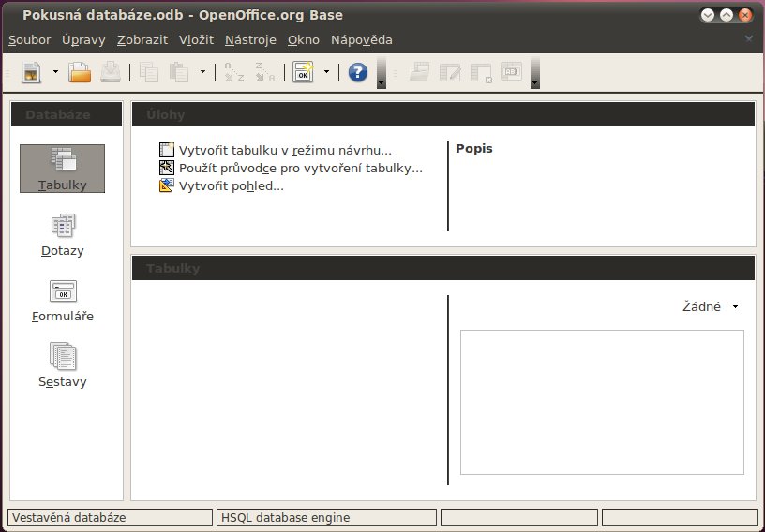Click Použít průvodce pro vytvoření tabulky
Viewport: 765px width, 532px height.
coord(301,169)
